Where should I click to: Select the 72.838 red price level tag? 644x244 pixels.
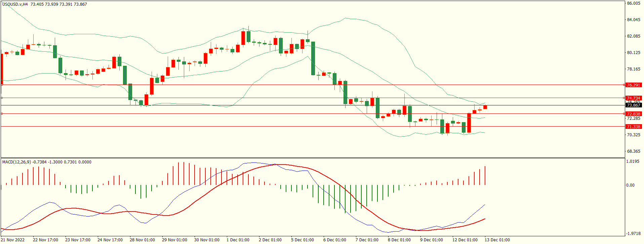(x=634, y=114)
